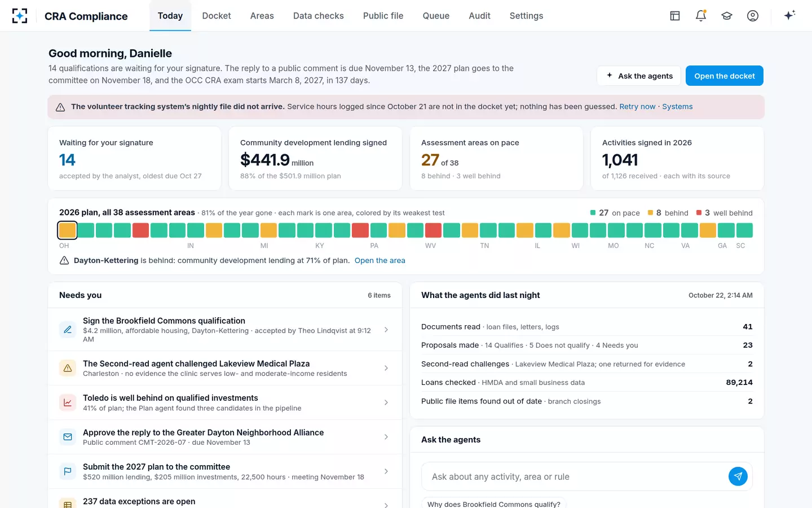This screenshot has width=812, height=508.
Task: Click the envelope icon beside Greater Dayton reply
Action: (x=68, y=437)
